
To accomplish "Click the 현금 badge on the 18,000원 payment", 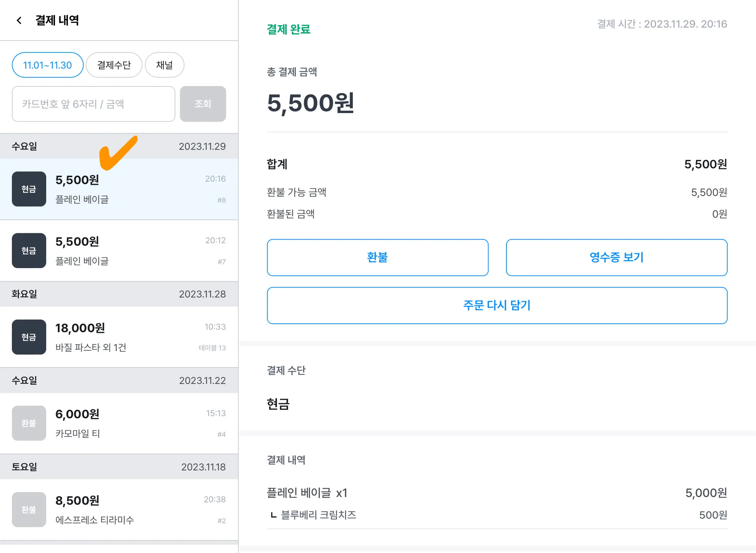I will (29, 337).
